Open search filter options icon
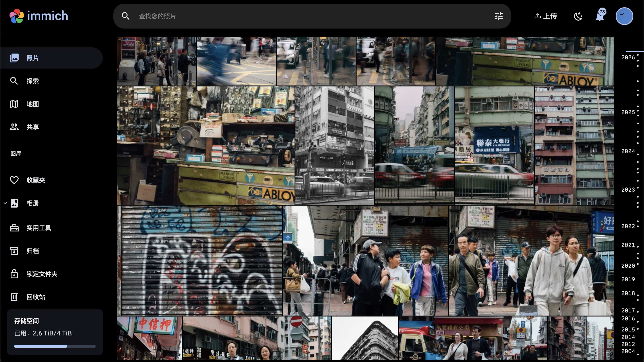This screenshot has height=362, width=644. [499, 16]
